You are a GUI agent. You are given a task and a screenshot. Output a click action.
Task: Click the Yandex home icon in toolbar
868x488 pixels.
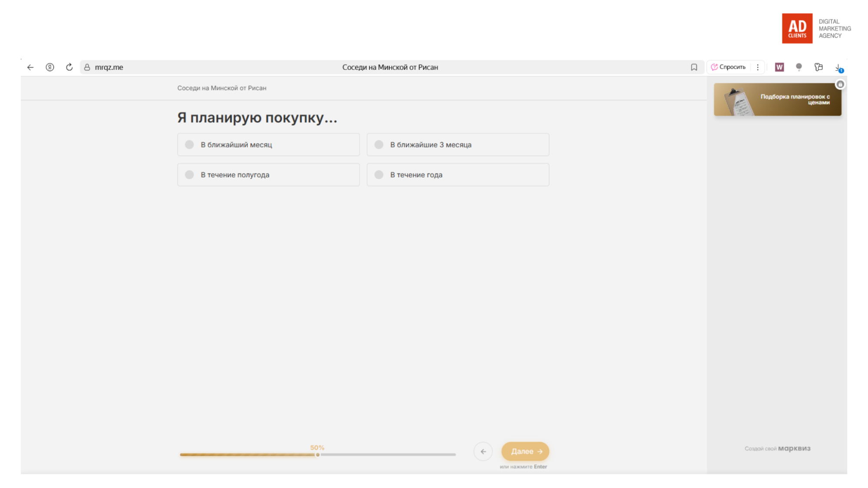coord(50,67)
